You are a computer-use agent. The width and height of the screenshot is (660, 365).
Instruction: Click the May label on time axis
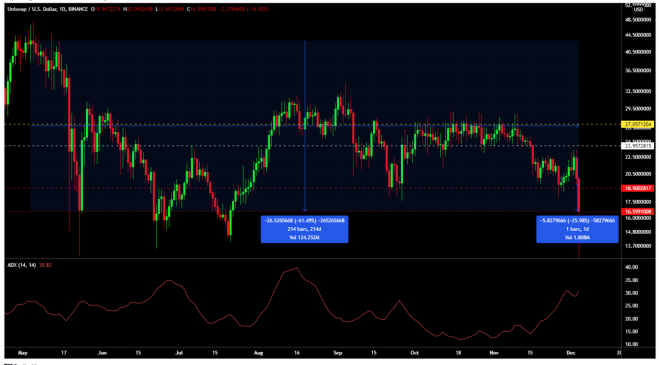[x=23, y=353]
